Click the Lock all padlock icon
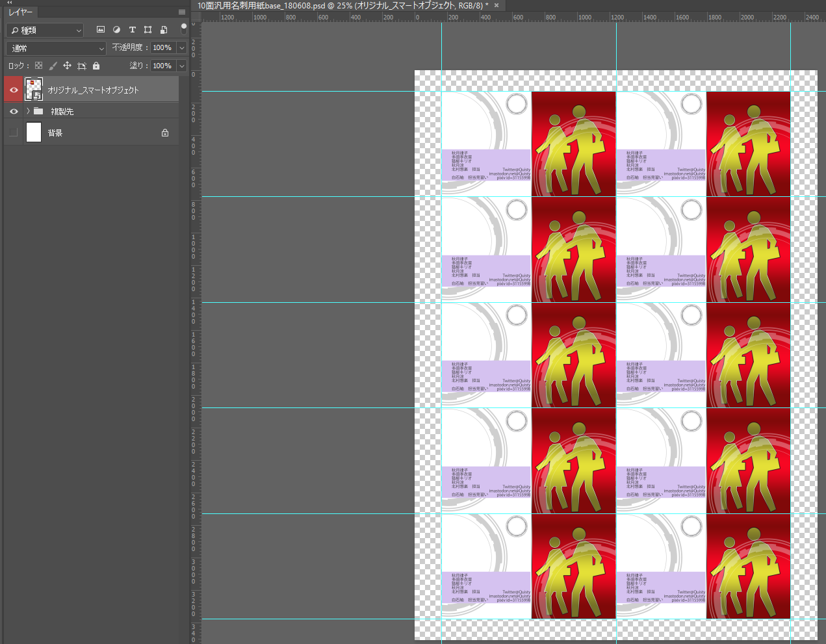 96,66
